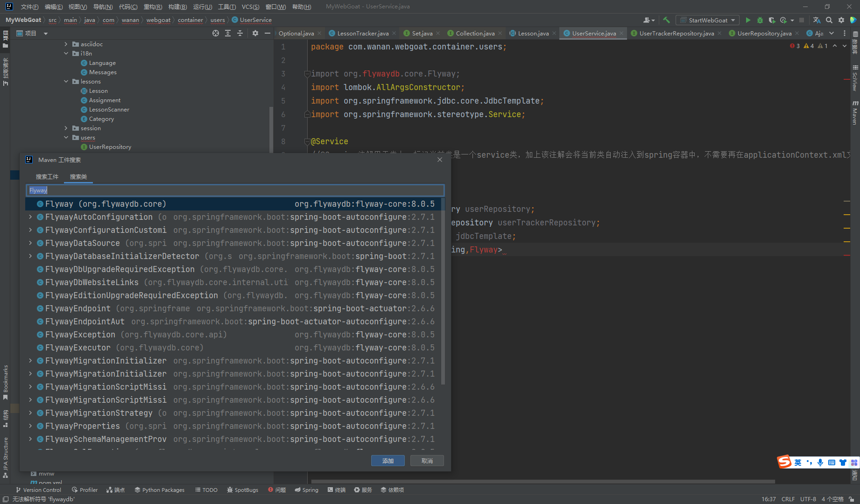Open the Maven side panel

coord(855,112)
